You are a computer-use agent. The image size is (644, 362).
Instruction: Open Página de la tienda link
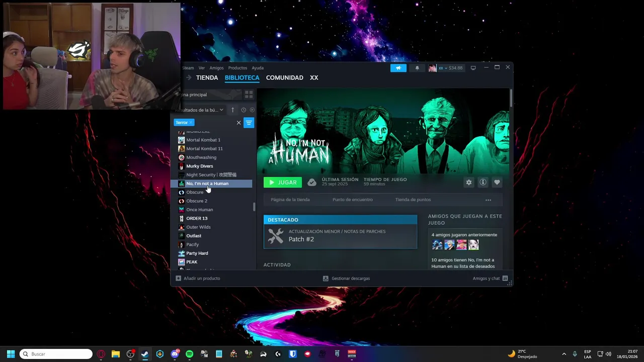(x=290, y=200)
